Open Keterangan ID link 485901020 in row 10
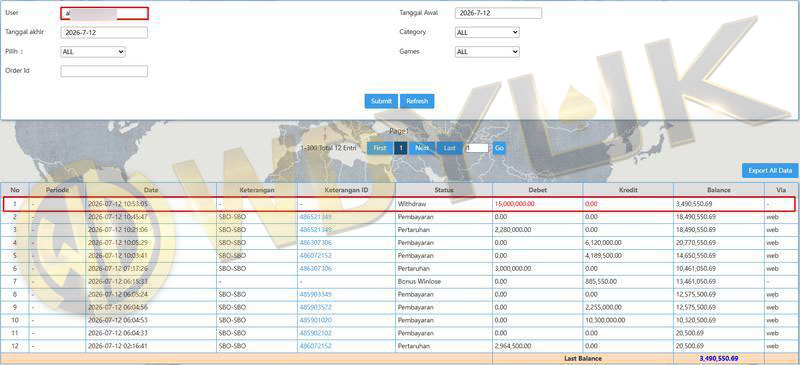 (x=315, y=320)
